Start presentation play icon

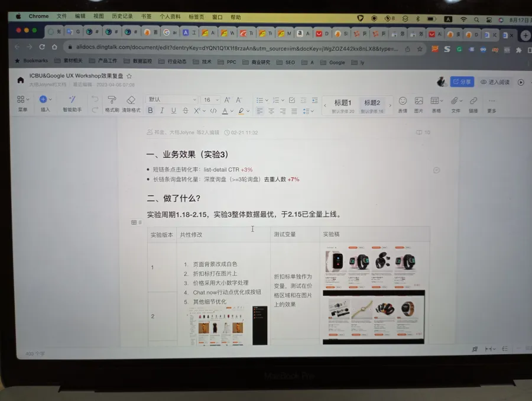pyautogui.click(x=521, y=82)
